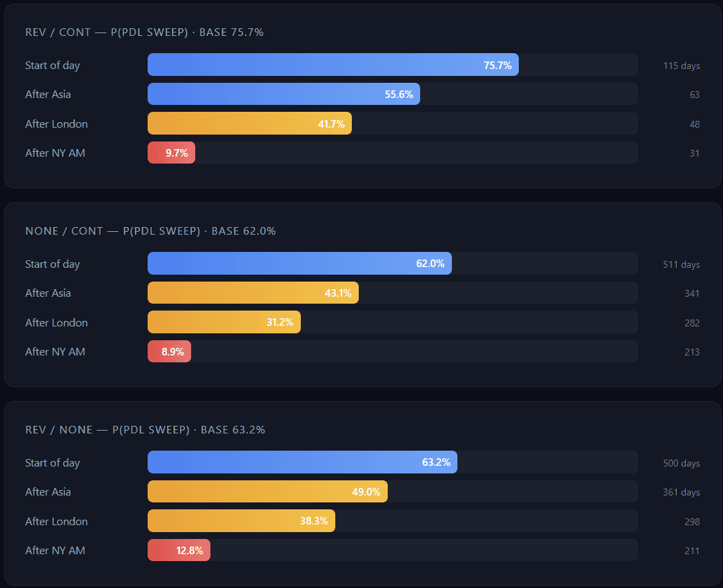723x588 pixels.
Task: Select the 63.2% Start of day bar
Action: pos(302,462)
